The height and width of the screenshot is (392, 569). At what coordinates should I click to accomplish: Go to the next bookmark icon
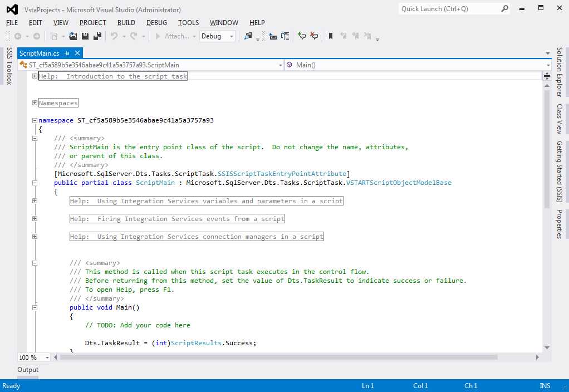[355, 36]
